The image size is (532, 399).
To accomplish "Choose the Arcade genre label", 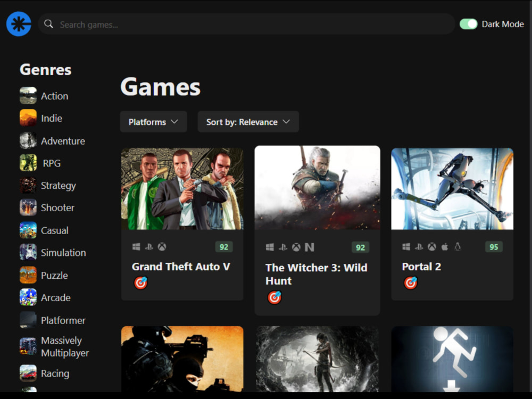I will (x=56, y=297).
